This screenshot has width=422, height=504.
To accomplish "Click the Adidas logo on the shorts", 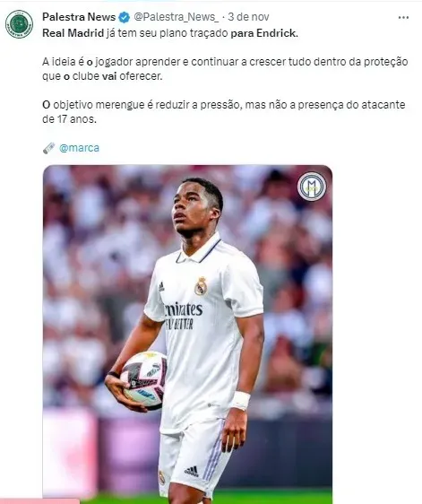I will [x=192, y=472].
